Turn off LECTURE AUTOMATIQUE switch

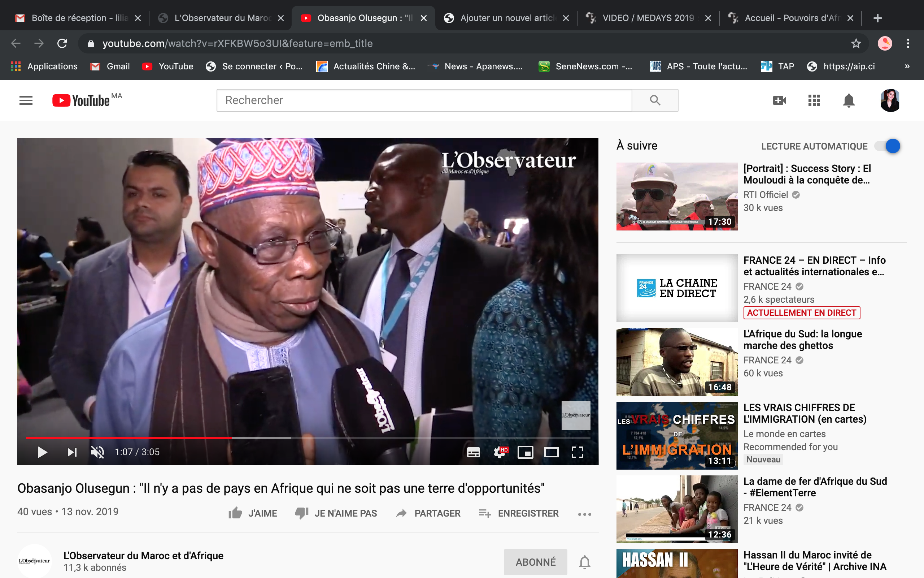coord(887,146)
